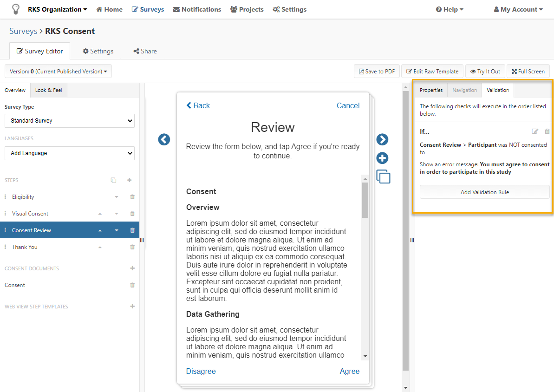The width and height of the screenshot is (554, 392).
Task: Open the Add Language dropdown
Action: coord(70,153)
